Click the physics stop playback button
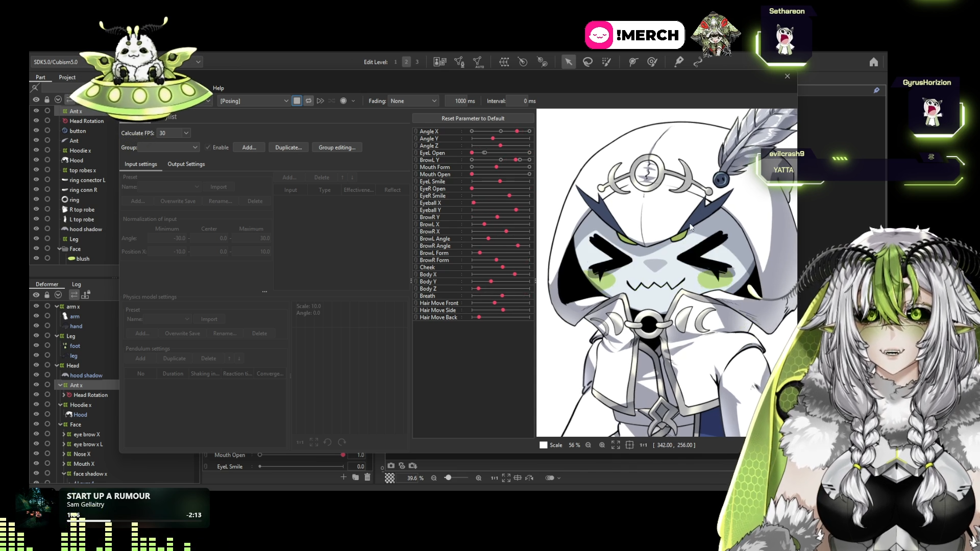This screenshot has height=551, width=980. [297, 101]
